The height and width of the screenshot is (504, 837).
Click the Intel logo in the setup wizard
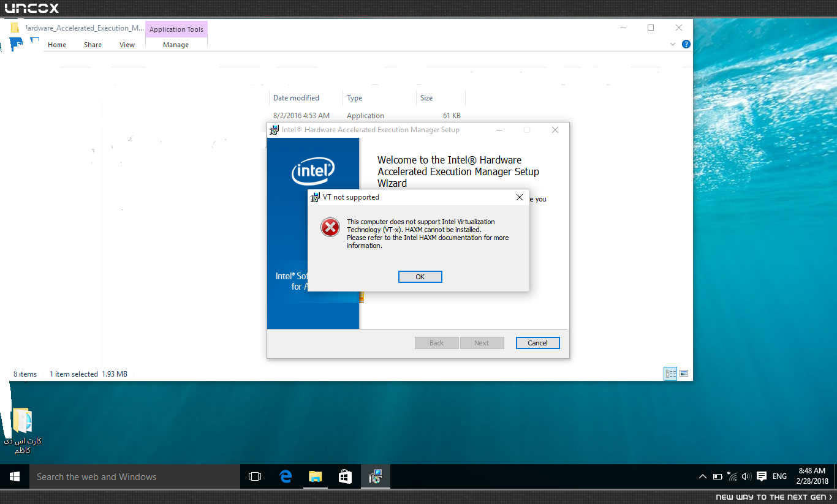[313, 172]
